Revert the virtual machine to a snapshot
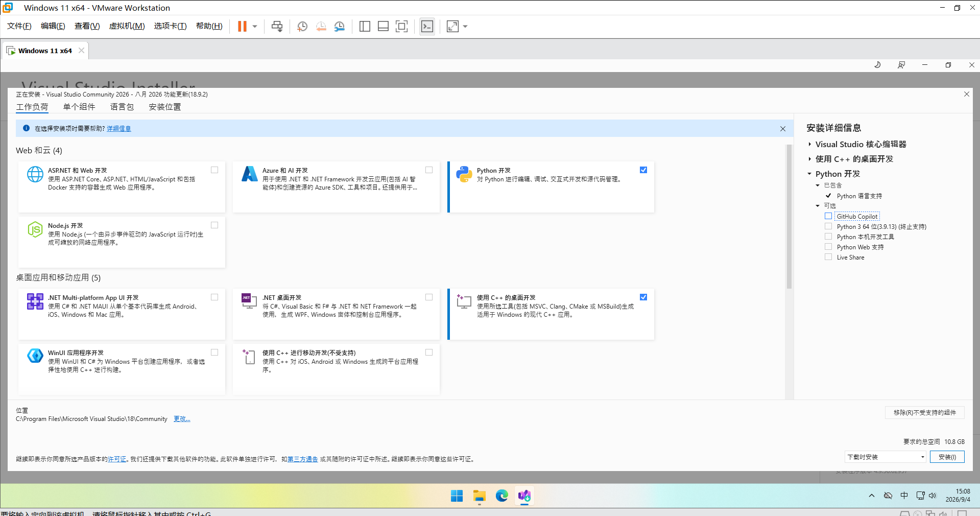 tap(321, 26)
